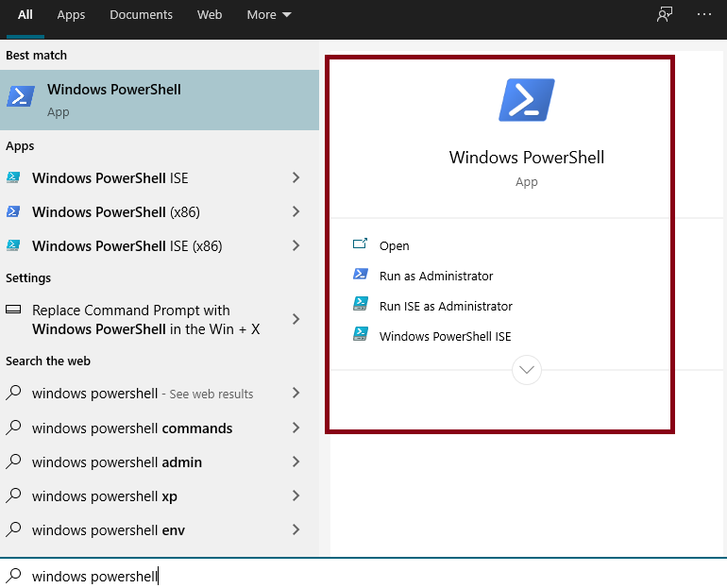Click magnifier icon beside 'See web results'
This screenshot has width=727, height=588.
coord(13,393)
